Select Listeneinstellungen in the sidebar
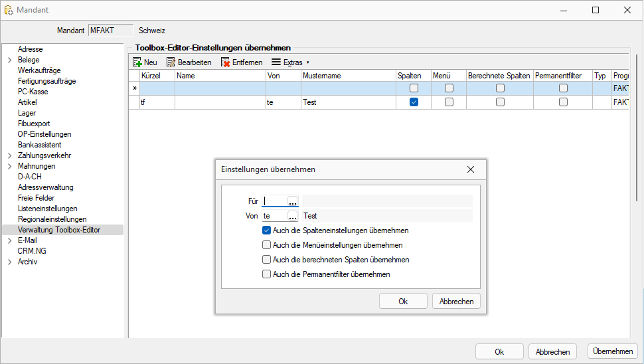The width and height of the screenshot is (644, 364). tap(47, 209)
